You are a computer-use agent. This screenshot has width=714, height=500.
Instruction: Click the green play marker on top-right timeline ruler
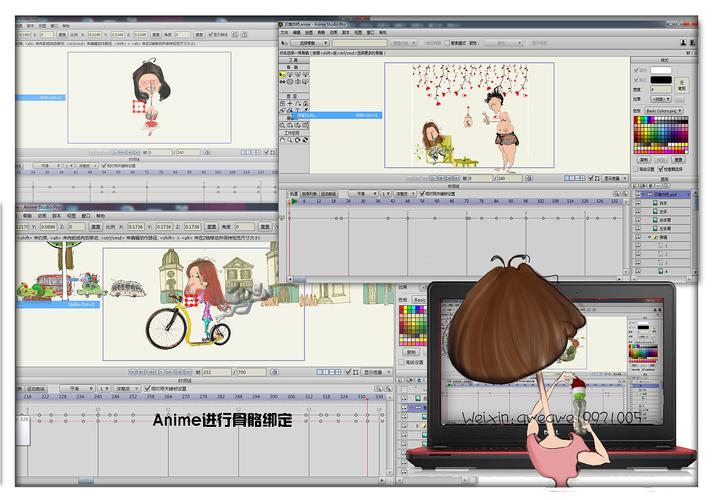pos(294,201)
